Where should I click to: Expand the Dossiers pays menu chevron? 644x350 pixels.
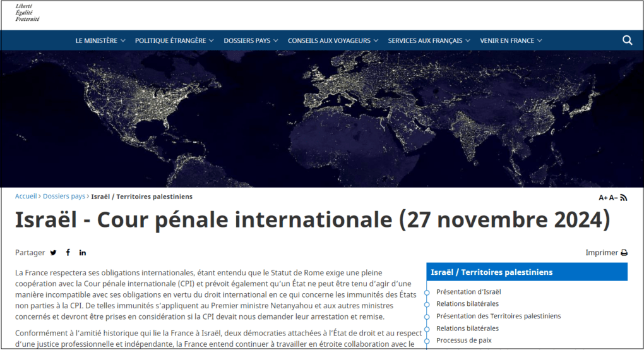pyautogui.click(x=275, y=40)
